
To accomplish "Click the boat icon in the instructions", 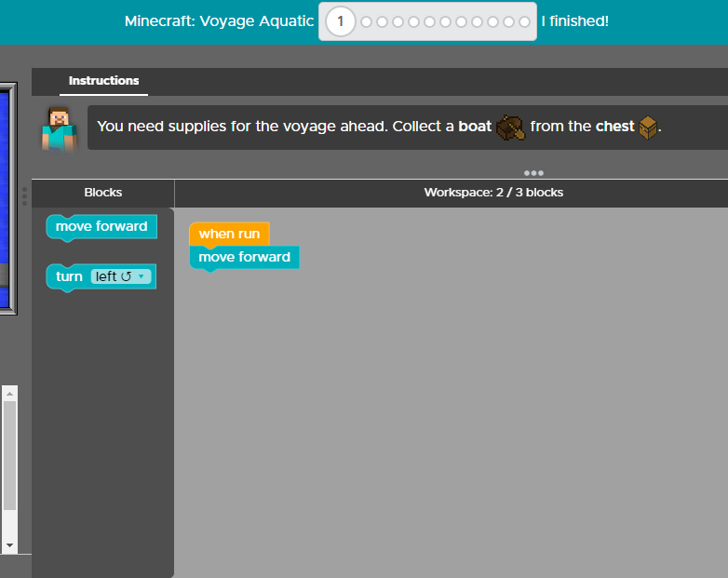I will pos(510,128).
